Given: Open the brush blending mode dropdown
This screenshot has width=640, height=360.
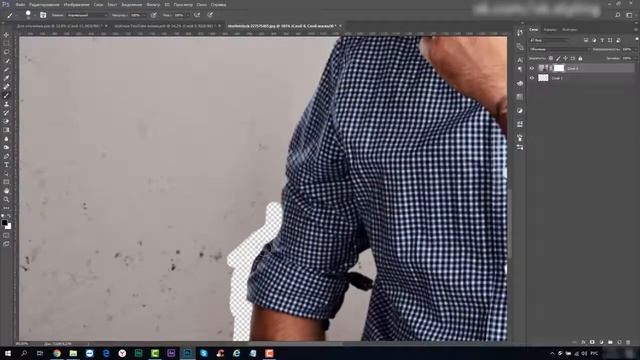Looking at the screenshot, I should pos(87,15).
